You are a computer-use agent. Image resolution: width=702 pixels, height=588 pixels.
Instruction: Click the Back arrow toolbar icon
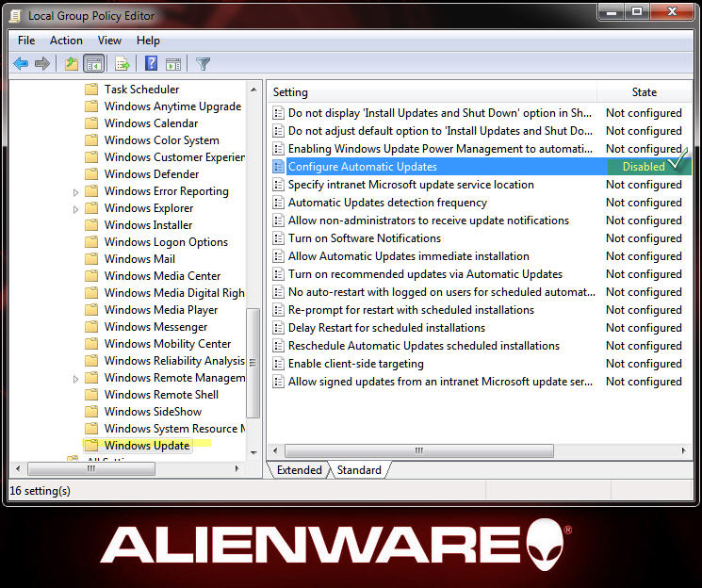21,64
